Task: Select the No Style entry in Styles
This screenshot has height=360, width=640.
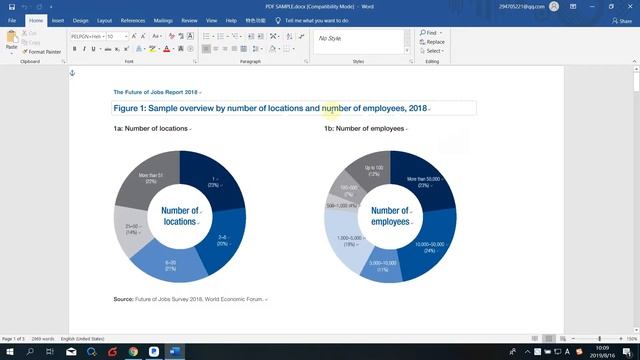Action: [330, 38]
